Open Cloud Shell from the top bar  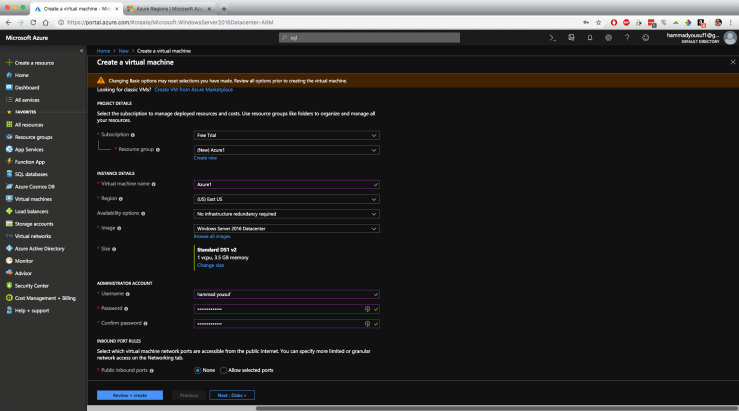click(552, 38)
